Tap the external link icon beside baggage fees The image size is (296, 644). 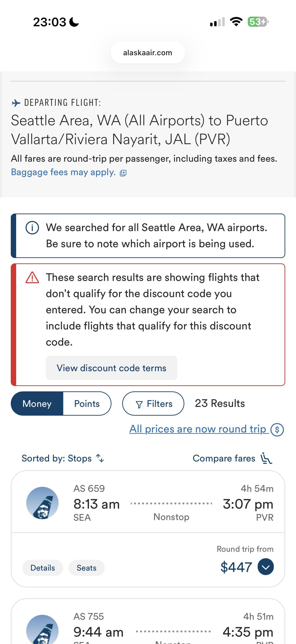(123, 173)
